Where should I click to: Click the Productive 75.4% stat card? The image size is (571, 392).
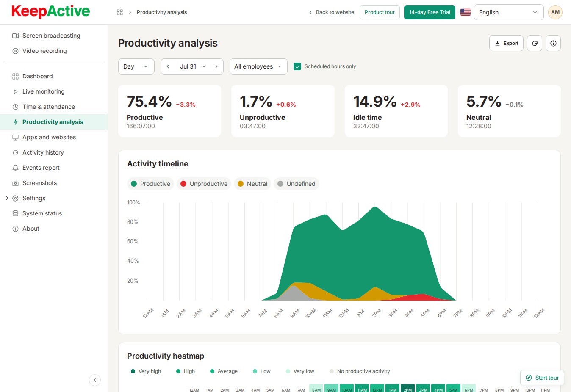pos(169,111)
